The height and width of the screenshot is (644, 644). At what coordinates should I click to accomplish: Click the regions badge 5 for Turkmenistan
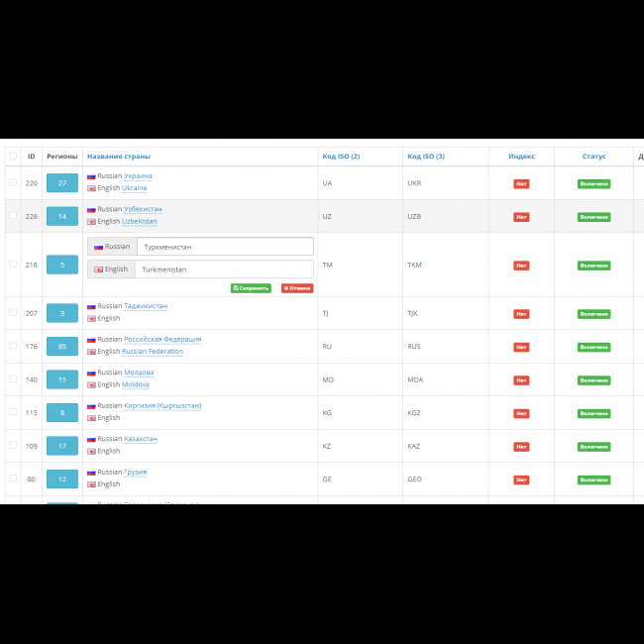pyautogui.click(x=61, y=265)
